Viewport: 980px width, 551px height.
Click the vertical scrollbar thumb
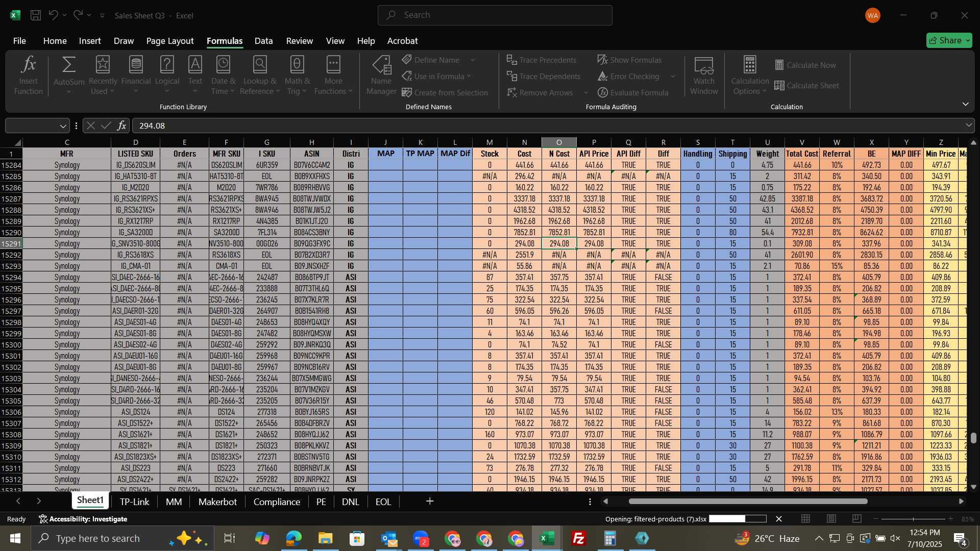coord(973,438)
